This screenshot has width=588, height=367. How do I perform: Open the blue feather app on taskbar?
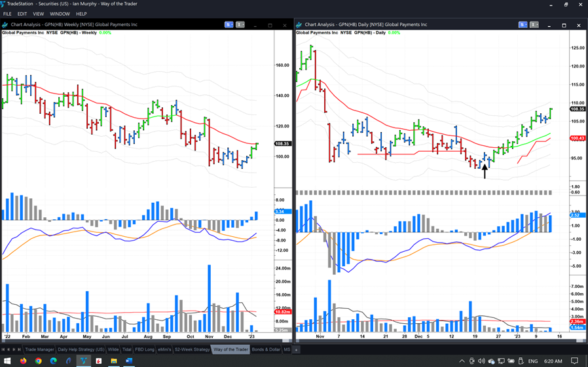pyautogui.click(x=68, y=361)
